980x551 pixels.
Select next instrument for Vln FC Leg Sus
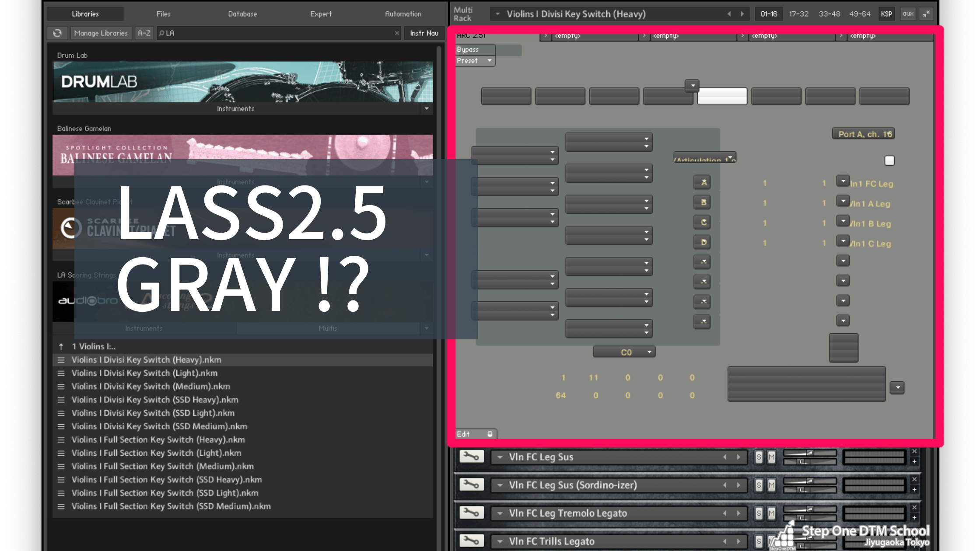click(x=738, y=457)
